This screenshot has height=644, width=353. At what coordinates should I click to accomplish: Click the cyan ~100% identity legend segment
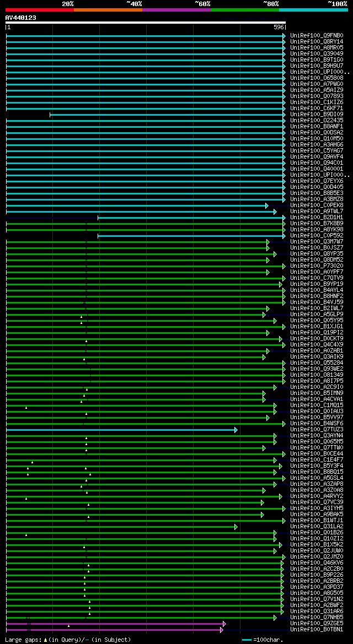(x=313, y=9)
